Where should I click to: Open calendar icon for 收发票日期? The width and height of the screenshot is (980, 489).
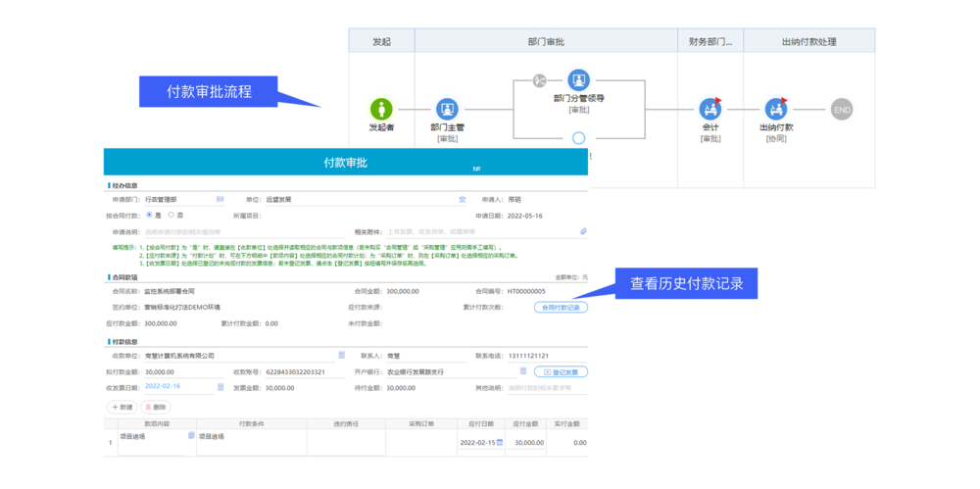[220, 387]
